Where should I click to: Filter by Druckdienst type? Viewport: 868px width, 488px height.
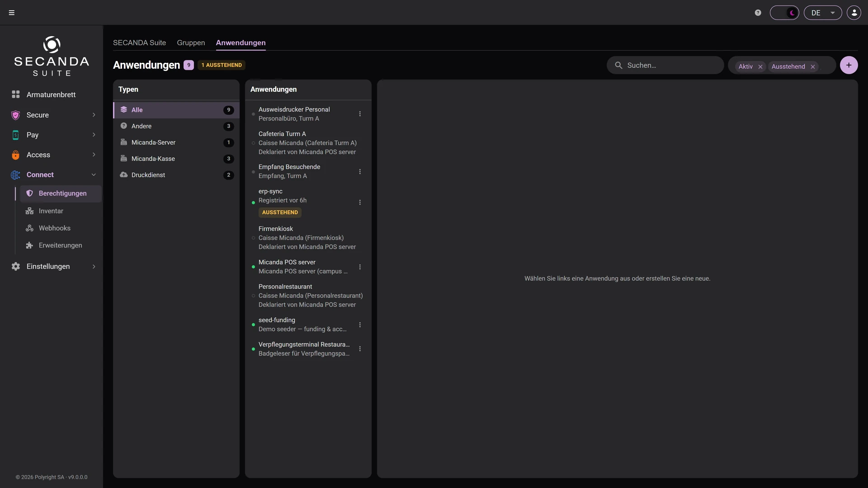coord(176,175)
